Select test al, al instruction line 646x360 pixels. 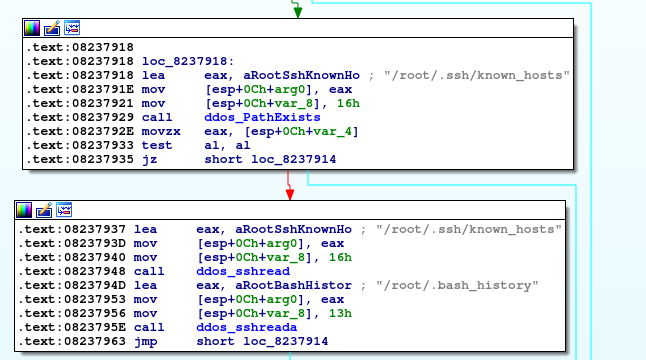(x=138, y=145)
